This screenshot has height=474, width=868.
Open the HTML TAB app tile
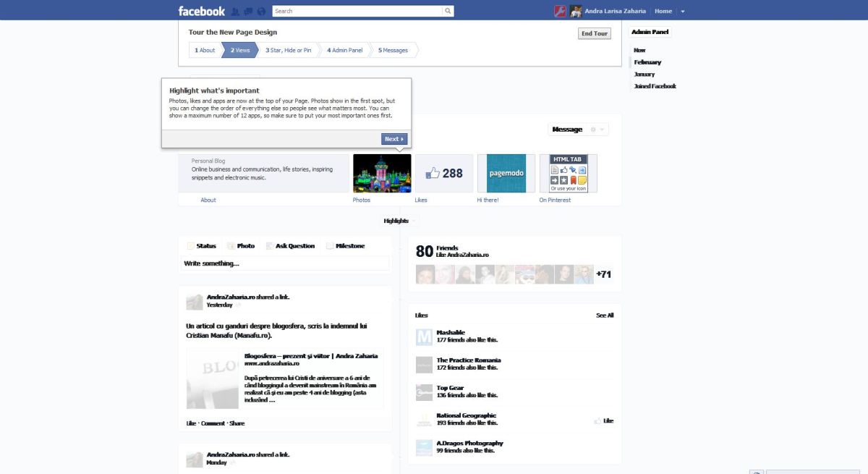click(x=569, y=174)
